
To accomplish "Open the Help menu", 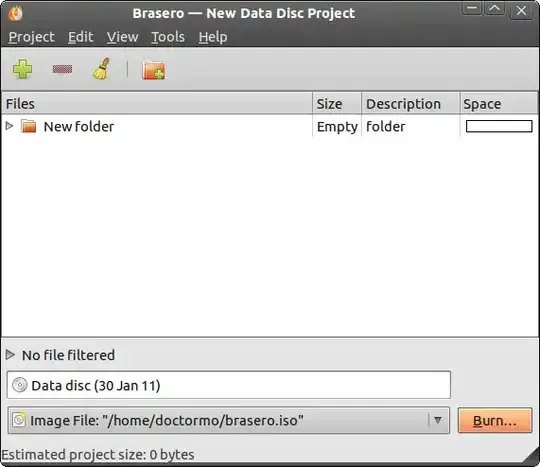I will click(x=213, y=37).
